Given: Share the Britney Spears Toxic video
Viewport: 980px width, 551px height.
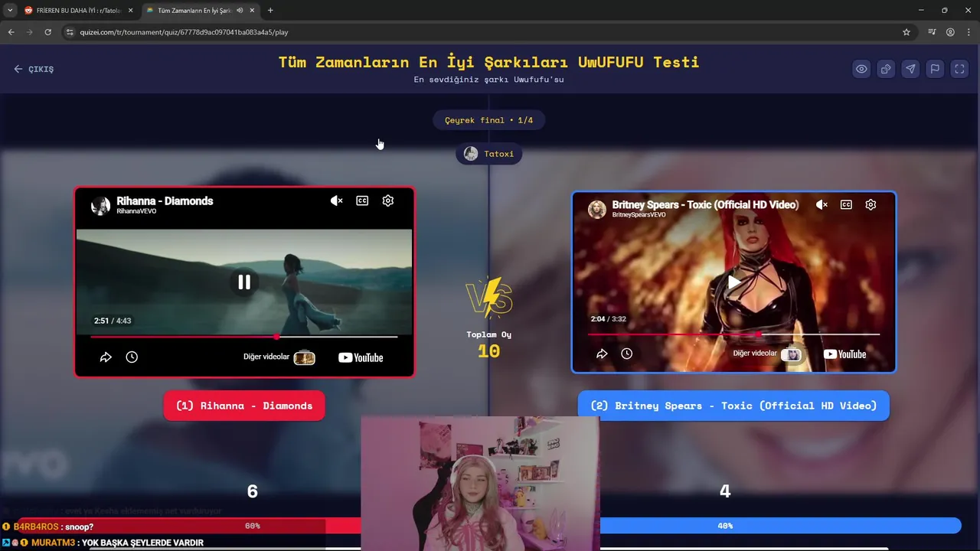Looking at the screenshot, I should pos(602,354).
